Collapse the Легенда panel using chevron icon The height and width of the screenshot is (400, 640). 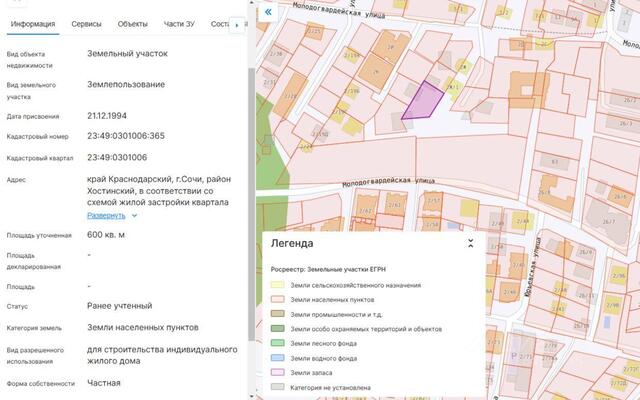point(471,242)
